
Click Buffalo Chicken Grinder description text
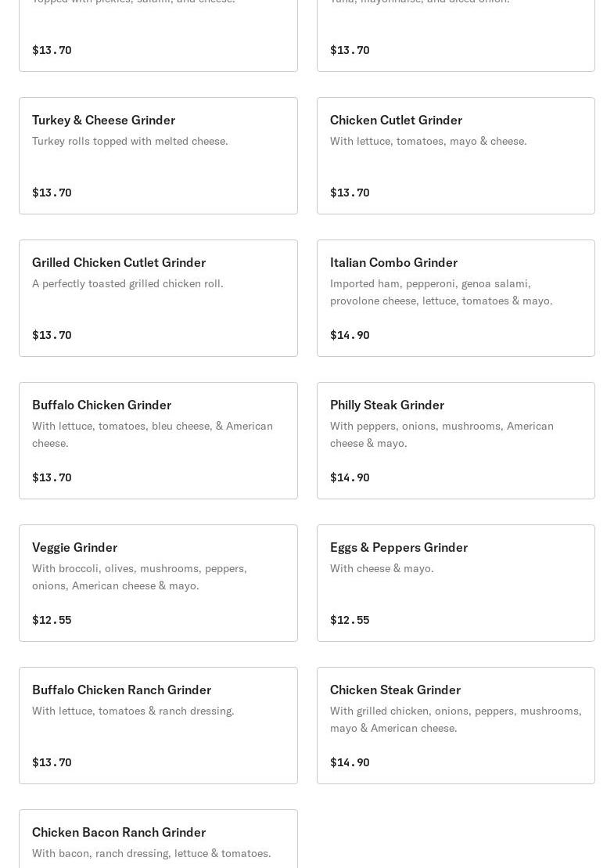(x=153, y=434)
